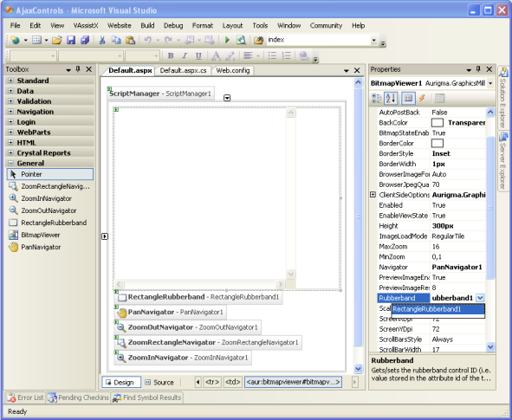Viewport: 512px width, 420px height.
Task: Expand the ClientSideOptions property
Action: pos(373,195)
